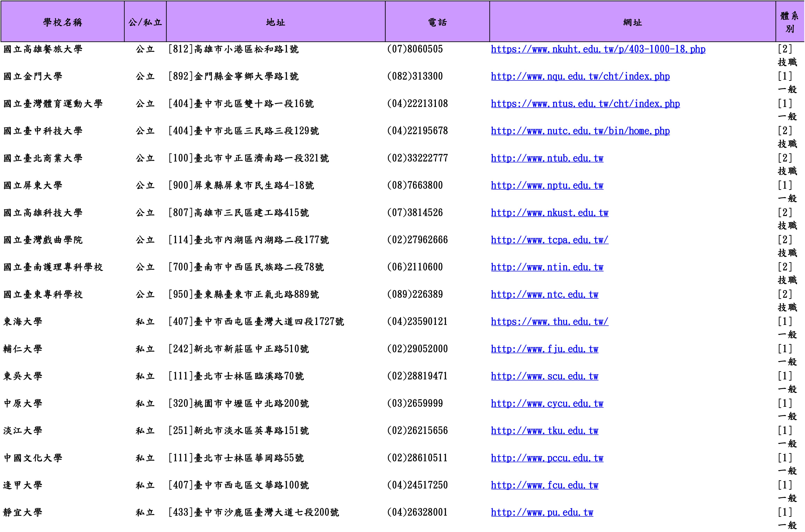The height and width of the screenshot is (532, 805).
Task: Open the www.nptu.edu.tw link
Action: tap(547, 186)
